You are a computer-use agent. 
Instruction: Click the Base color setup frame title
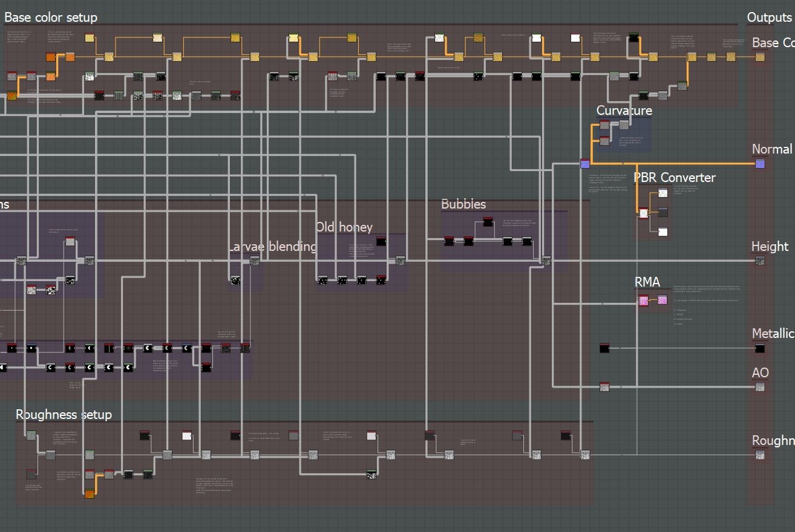[x=51, y=18]
